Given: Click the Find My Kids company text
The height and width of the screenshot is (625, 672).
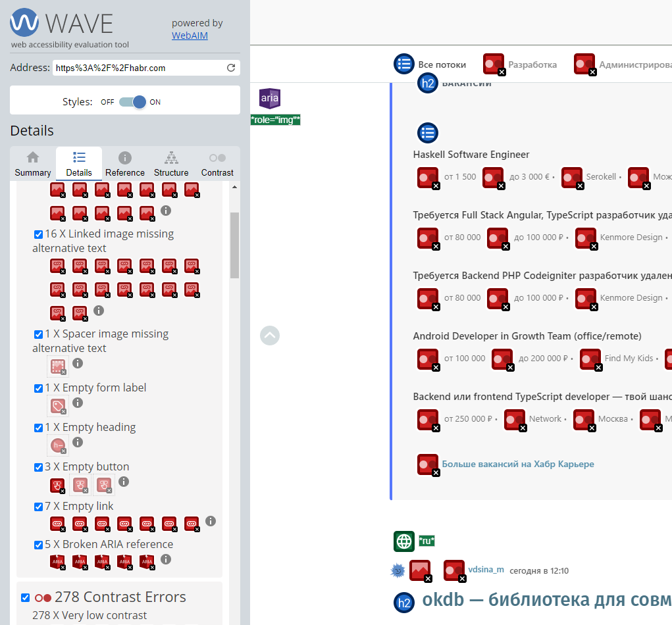Looking at the screenshot, I should (629, 358).
